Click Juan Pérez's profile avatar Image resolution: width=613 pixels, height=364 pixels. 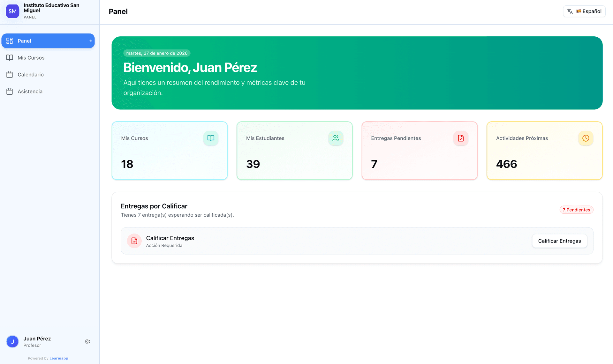point(12,341)
